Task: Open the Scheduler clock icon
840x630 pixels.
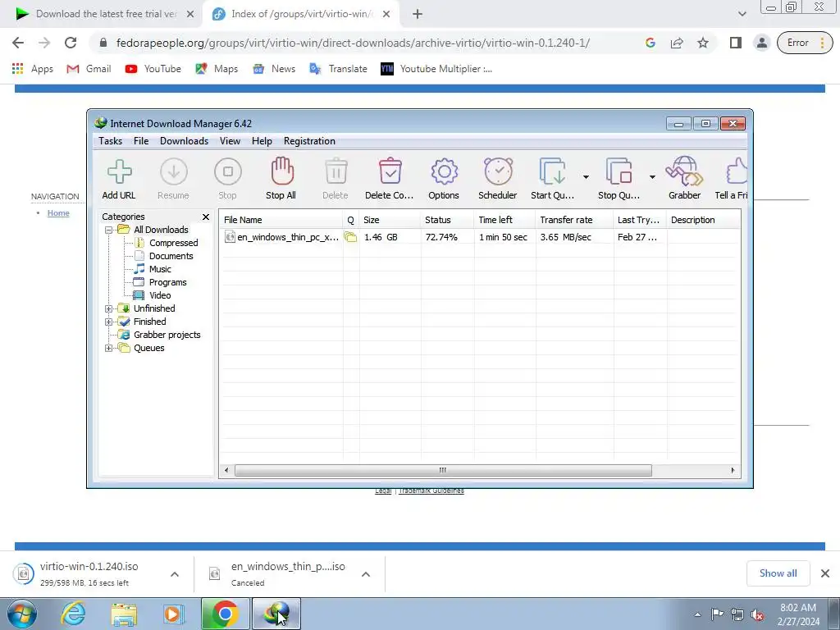Action: (x=498, y=172)
